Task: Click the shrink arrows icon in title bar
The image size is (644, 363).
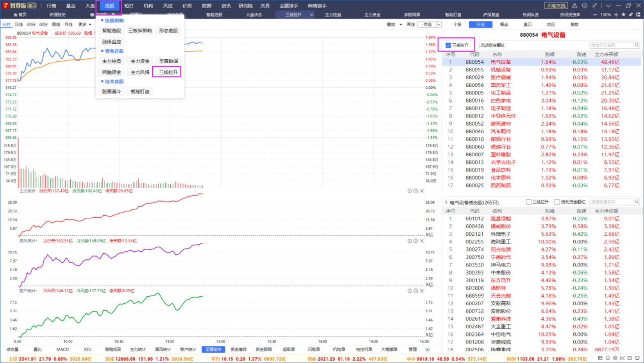Action: coord(594,6)
